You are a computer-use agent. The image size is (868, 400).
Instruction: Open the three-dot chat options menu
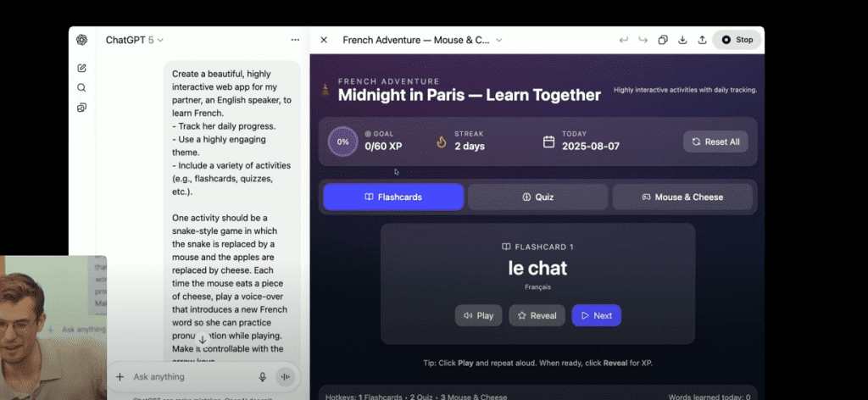[x=295, y=40]
